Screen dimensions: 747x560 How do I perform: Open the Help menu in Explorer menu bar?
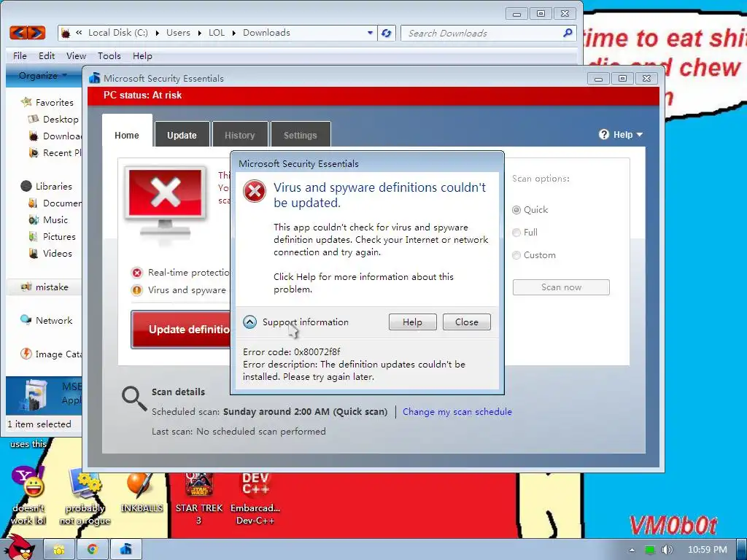click(142, 55)
